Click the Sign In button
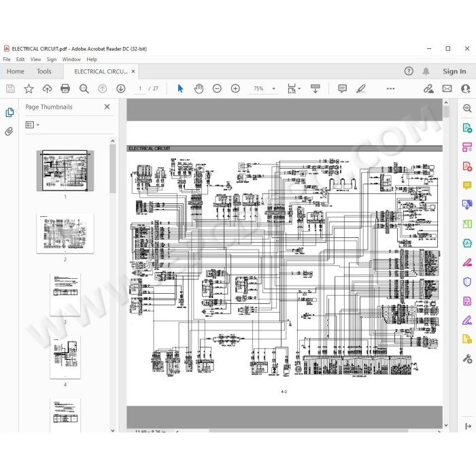Screen dimensions: 476x476 pyautogui.click(x=454, y=71)
